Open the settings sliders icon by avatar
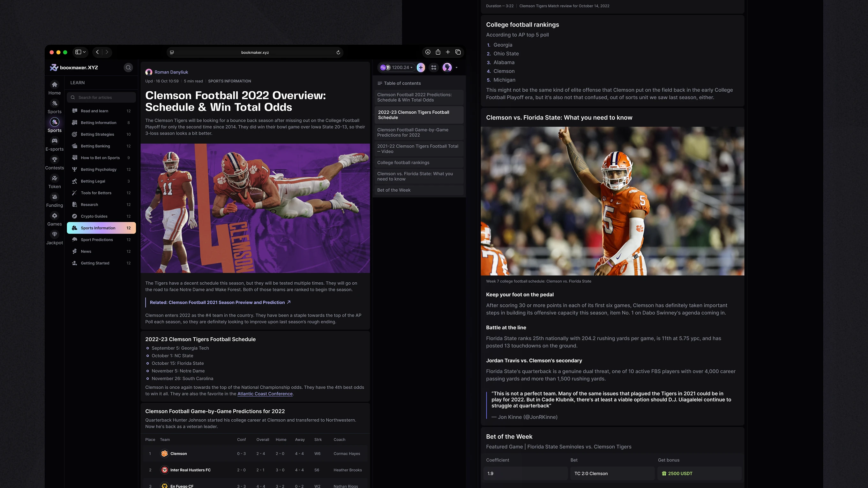The width and height of the screenshot is (868, 488). click(x=434, y=67)
